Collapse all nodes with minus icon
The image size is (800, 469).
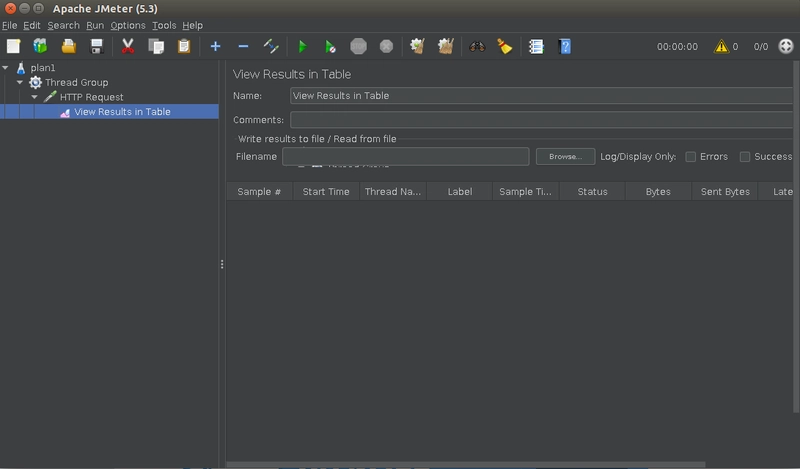243,46
